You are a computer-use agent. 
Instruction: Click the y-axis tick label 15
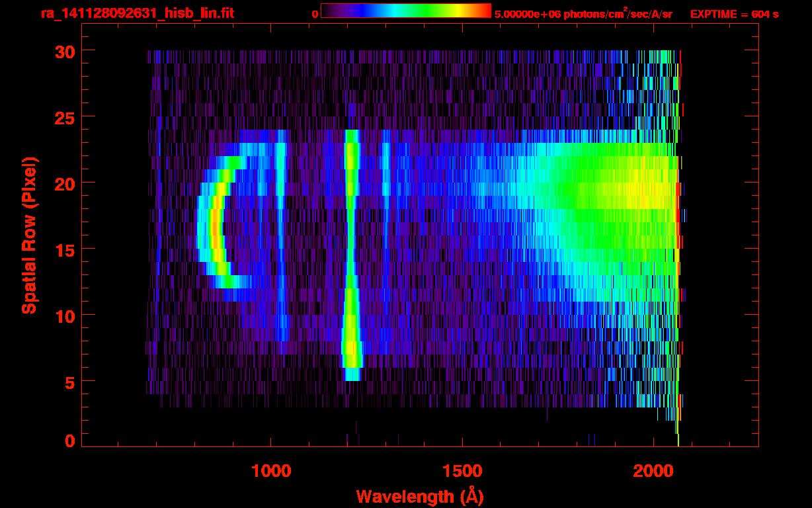pos(65,249)
